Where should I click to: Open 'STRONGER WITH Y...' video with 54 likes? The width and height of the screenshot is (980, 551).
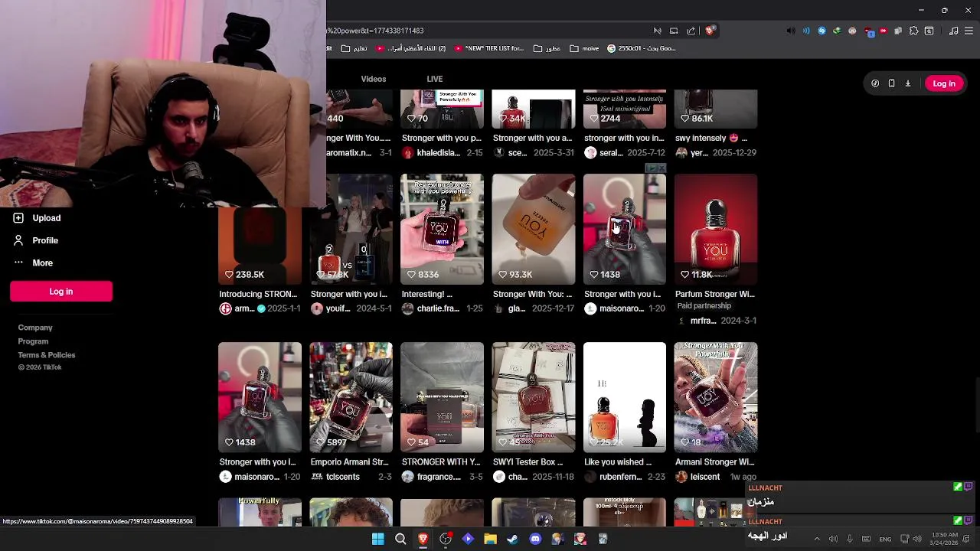[x=442, y=397]
